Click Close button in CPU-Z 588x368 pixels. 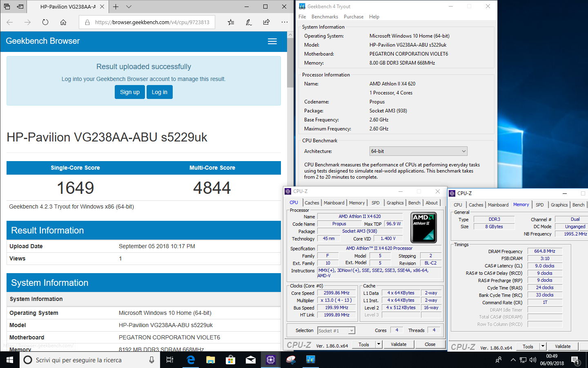(x=430, y=345)
